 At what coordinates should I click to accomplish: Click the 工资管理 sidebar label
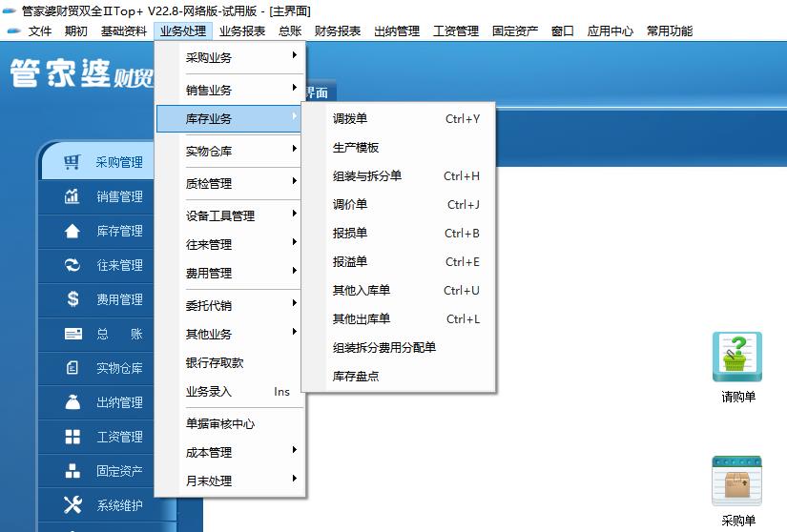[119, 437]
